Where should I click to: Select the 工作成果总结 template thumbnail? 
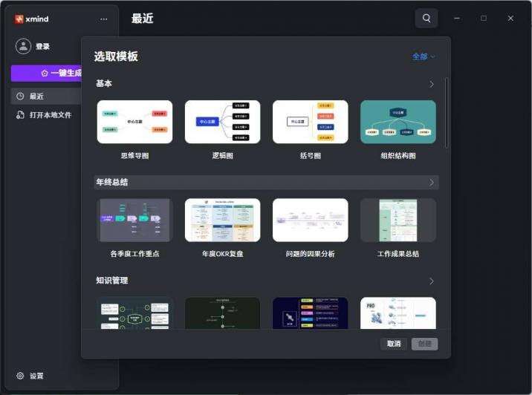[398, 220]
